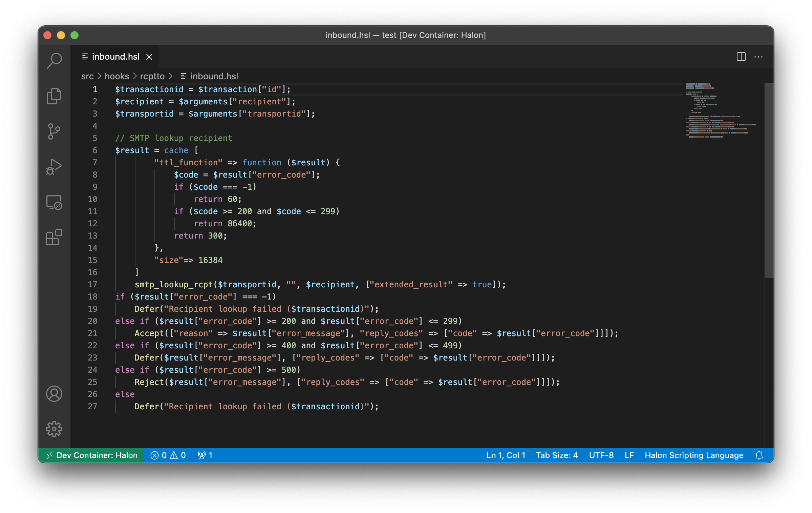The width and height of the screenshot is (812, 513).
Task: Change file encoding UTF-8
Action: pos(601,455)
